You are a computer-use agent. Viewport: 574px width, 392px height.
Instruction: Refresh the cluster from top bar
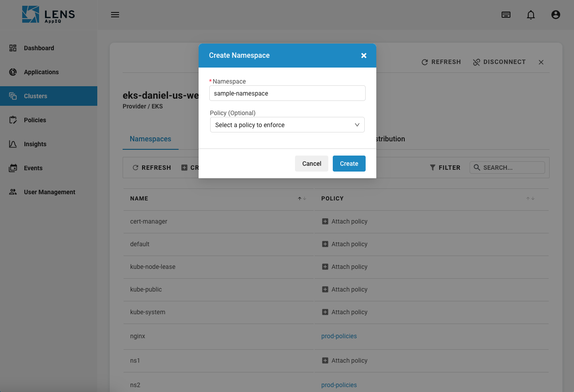tap(441, 62)
